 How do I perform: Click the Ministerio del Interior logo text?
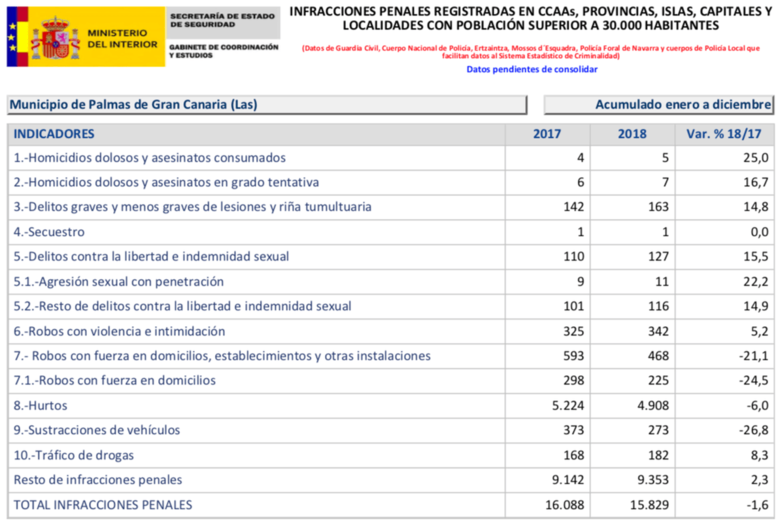[122, 38]
